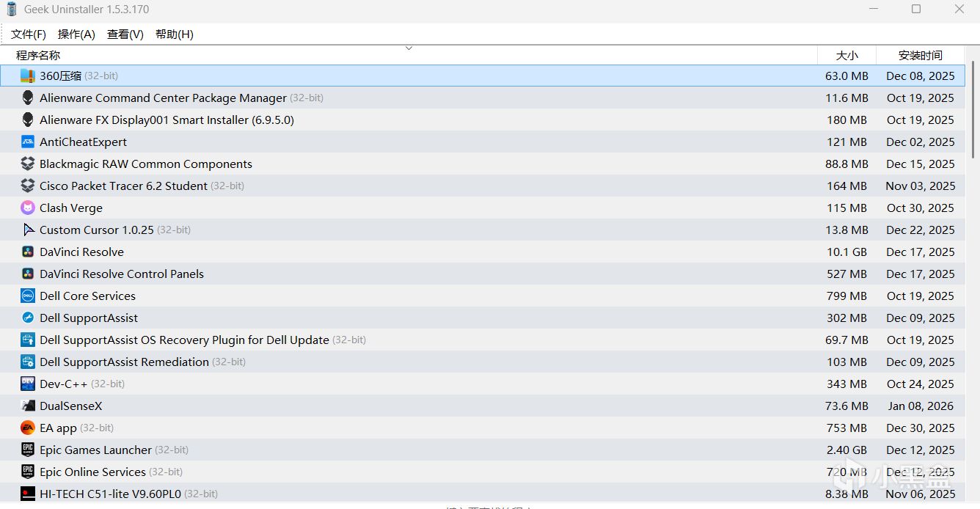Click the 88.8 MB size value
The width and height of the screenshot is (980, 509).
point(847,164)
